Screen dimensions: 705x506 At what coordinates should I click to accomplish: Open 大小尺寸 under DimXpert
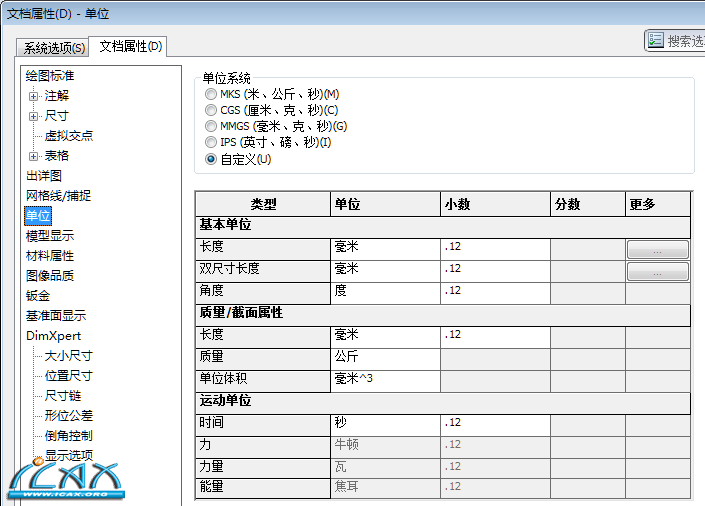[x=69, y=356]
